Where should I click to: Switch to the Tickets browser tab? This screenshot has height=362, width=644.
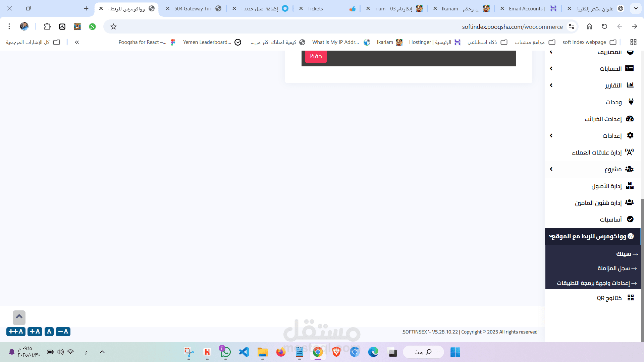pyautogui.click(x=315, y=9)
